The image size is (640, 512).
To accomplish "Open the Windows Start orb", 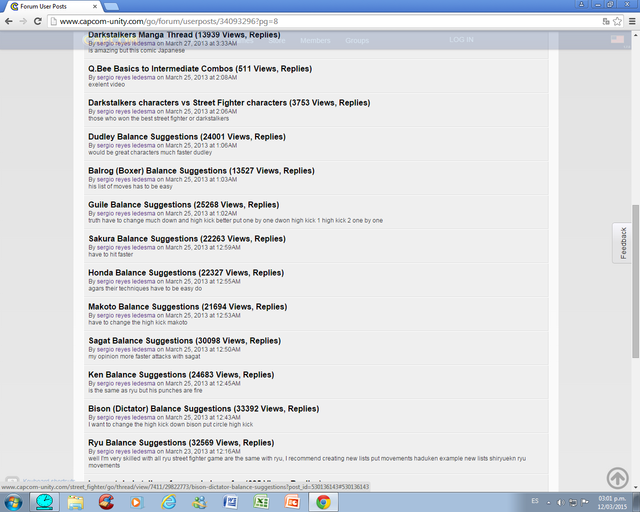I will [x=13, y=502].
